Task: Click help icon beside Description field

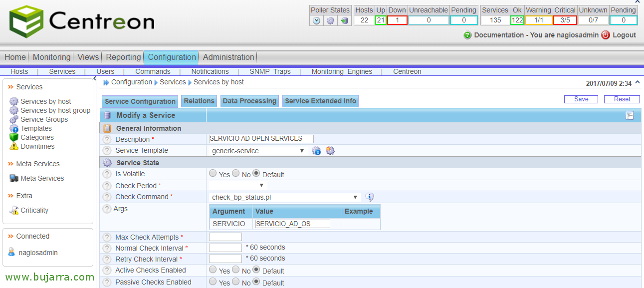Action: coord(107,139)
